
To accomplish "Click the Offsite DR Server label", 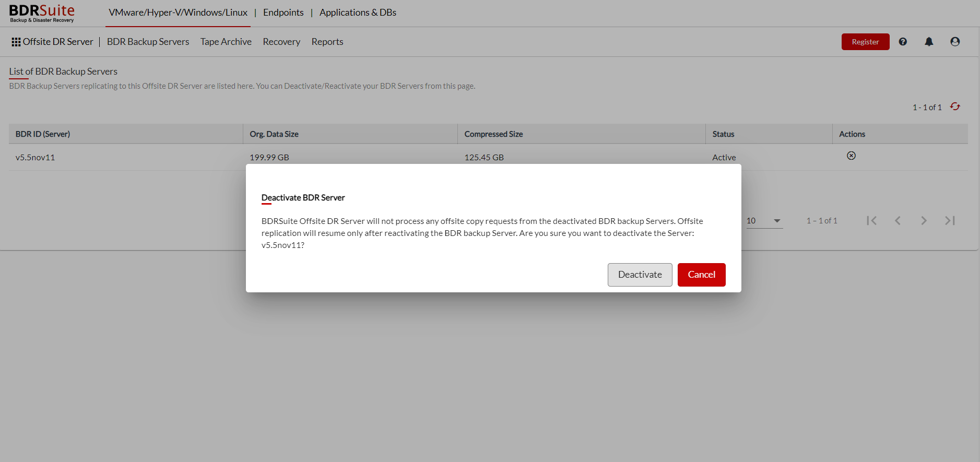I will (58, 42).
